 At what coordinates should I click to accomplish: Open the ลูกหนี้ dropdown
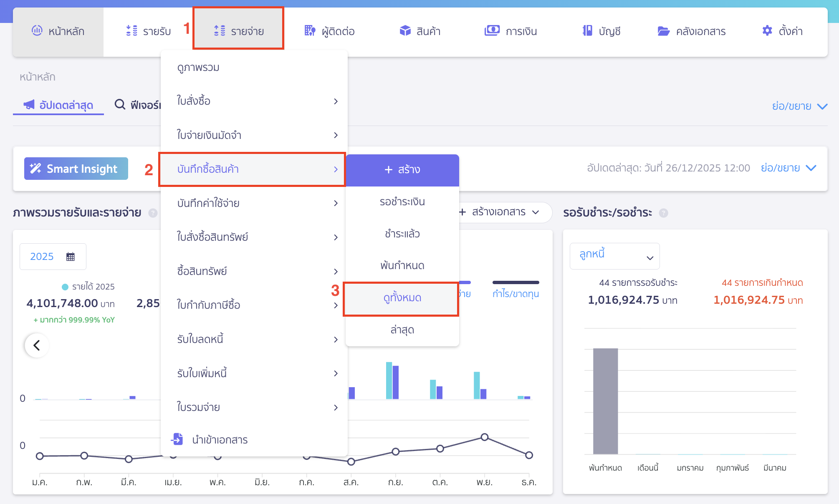614,256
